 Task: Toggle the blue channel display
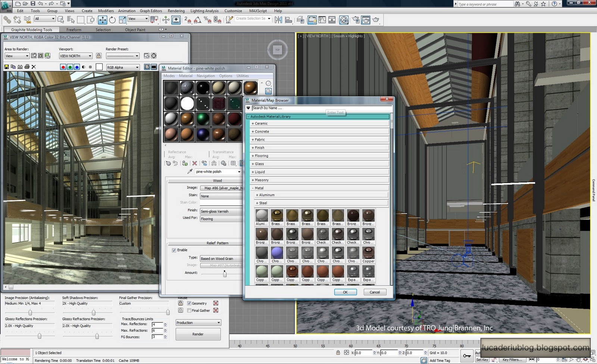(x=77, y=67)
